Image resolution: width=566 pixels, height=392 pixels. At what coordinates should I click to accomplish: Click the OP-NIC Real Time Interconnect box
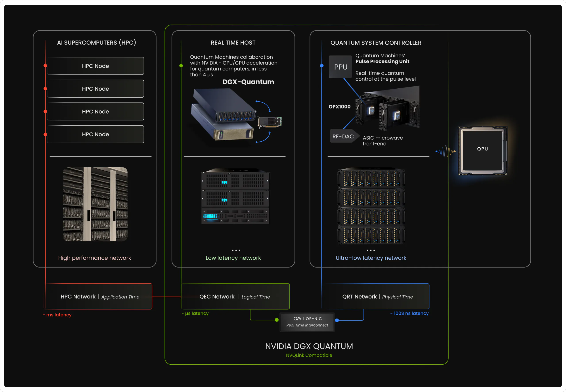click(x=307, y=322)
